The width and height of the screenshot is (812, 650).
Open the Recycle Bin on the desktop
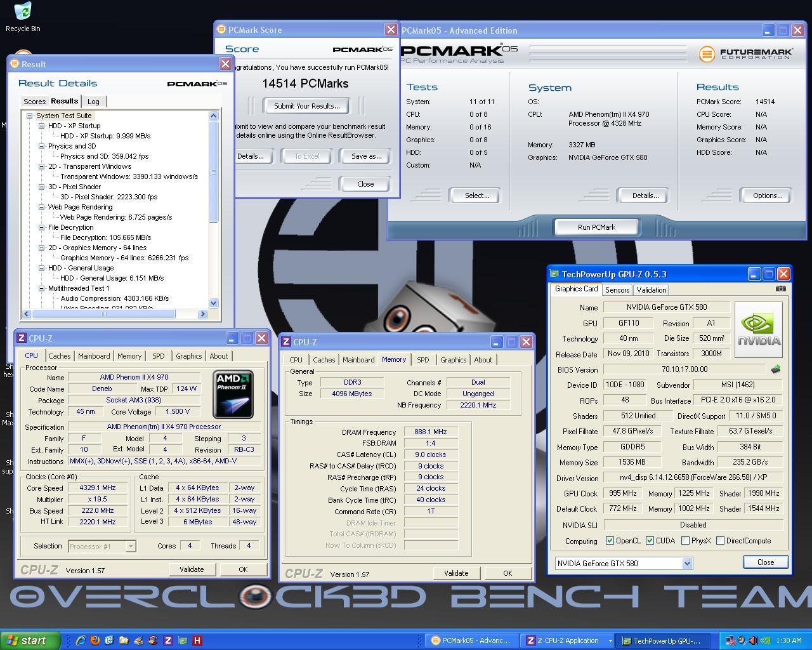(x=23, y=17)
